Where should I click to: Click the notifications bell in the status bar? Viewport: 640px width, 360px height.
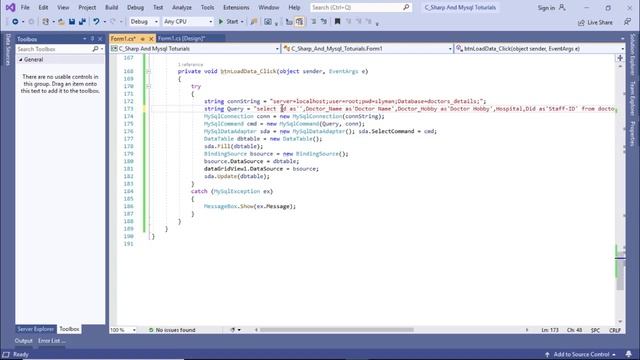click(x=629, y=354)
